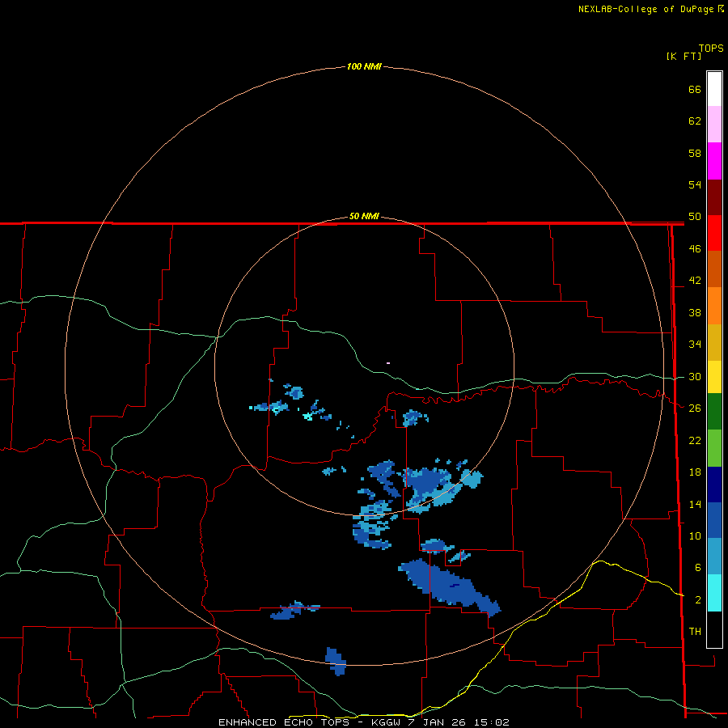Screen dimensions: 728x728
Task: Click the light blue legend swatch
Action: coord(714,557)
